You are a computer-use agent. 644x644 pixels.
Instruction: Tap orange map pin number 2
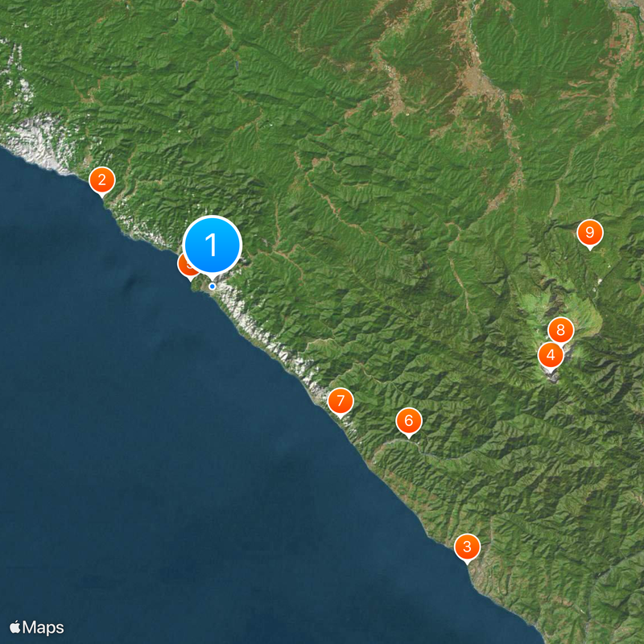click(x=102, y=180)
